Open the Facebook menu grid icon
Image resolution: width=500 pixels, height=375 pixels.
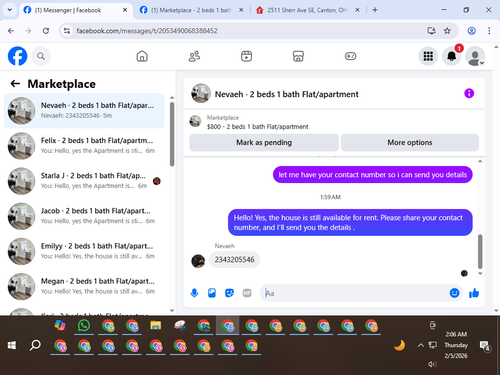[x=428, y=56]
